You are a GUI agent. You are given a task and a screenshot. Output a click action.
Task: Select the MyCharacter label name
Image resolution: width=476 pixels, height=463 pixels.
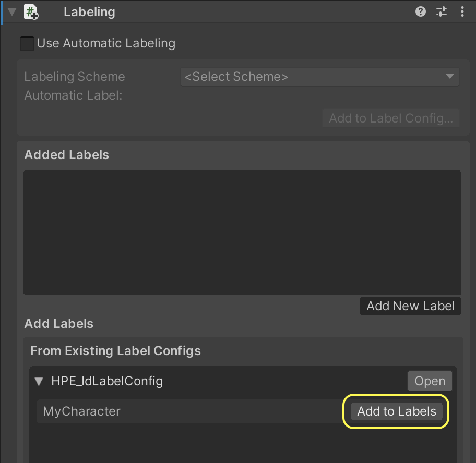tap(82, 411)
